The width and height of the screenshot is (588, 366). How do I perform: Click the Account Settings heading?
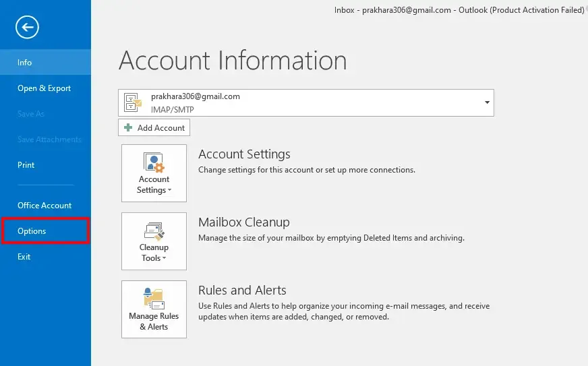tap(244, 154)
